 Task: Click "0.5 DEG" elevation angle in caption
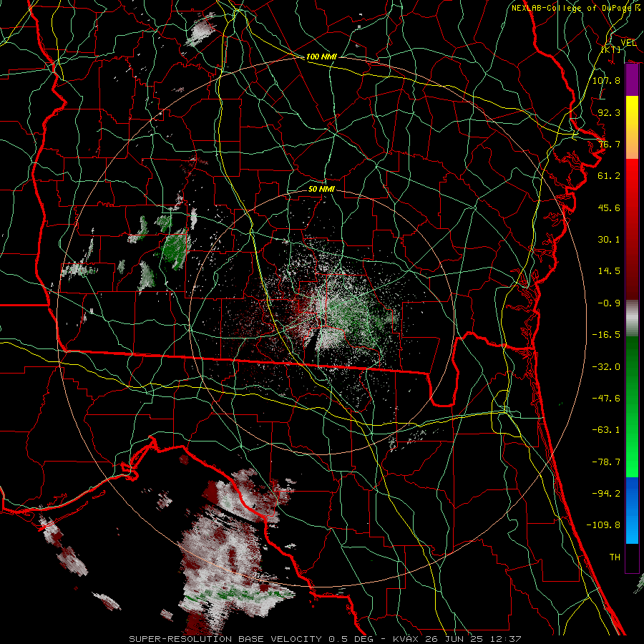click(x=351, y=639)
